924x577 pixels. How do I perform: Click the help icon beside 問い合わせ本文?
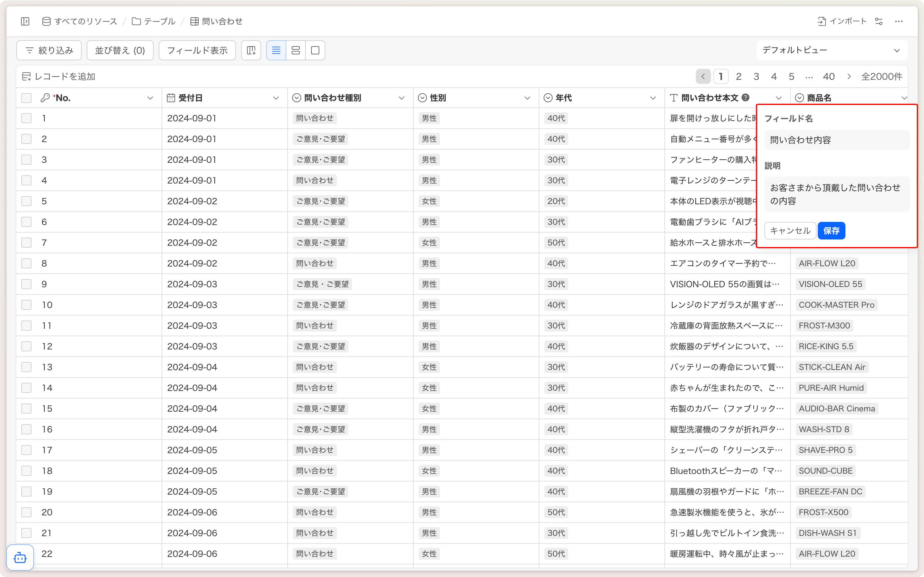click(x=745, y=98)
